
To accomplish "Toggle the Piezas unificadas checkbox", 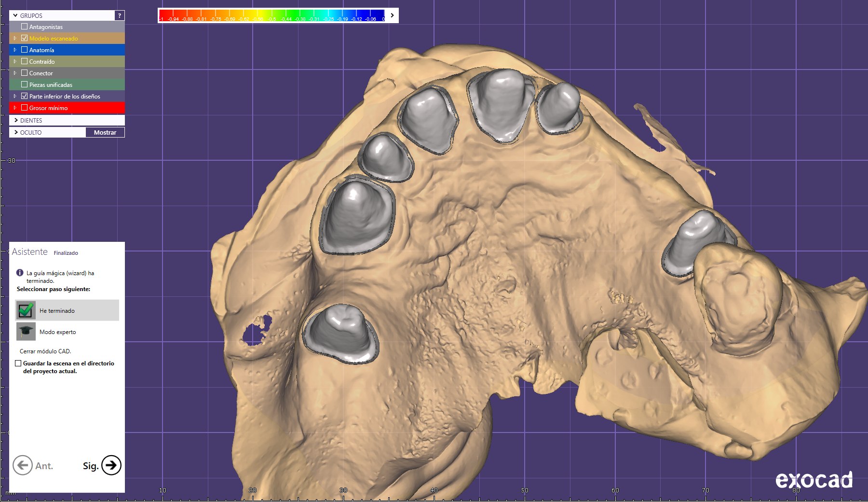I will [24, 84].
